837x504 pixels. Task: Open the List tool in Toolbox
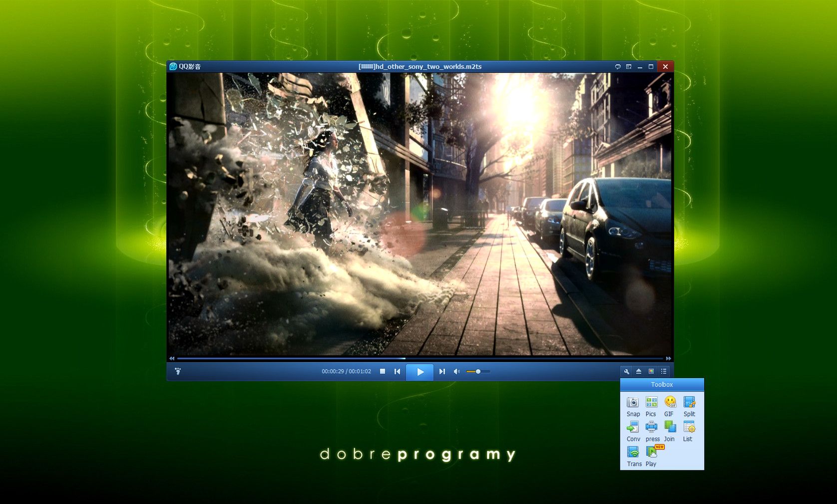689,432
